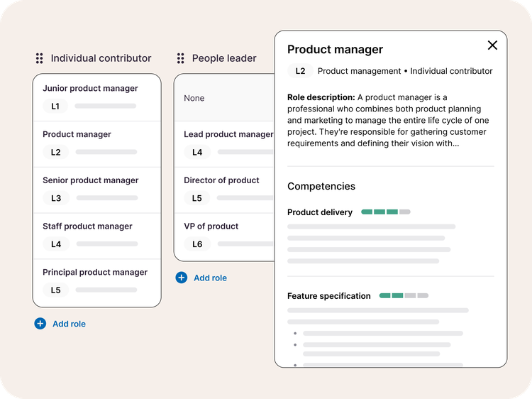Click L1 level badge for Junior product manager
The image size is (532, 399).
[x=55, y=106]
